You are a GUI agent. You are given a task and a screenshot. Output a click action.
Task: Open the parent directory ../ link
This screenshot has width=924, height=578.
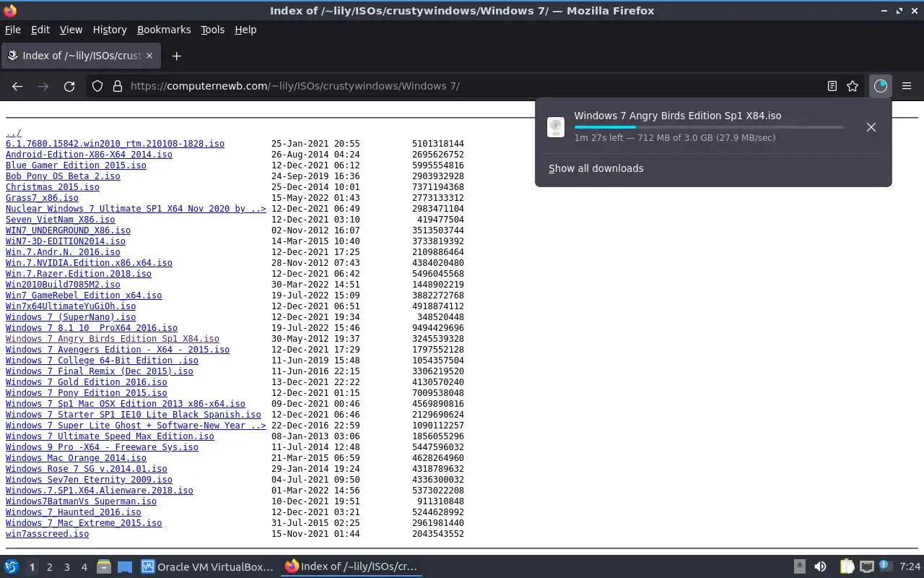point(13,133)
